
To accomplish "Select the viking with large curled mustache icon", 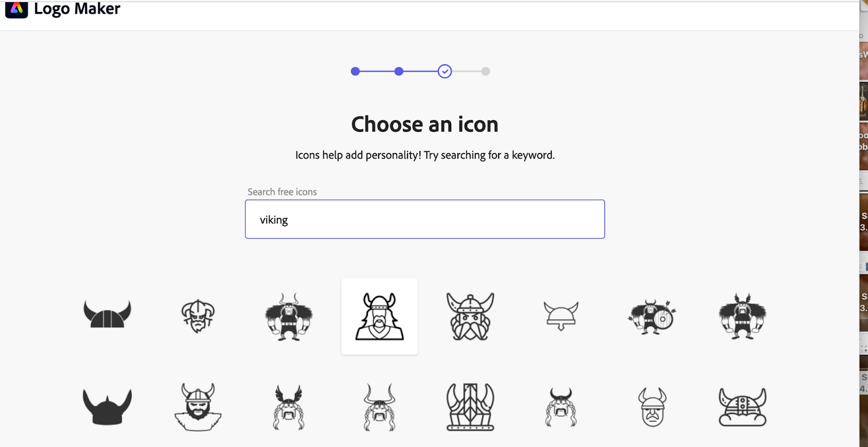I will (x=470, y=316).
